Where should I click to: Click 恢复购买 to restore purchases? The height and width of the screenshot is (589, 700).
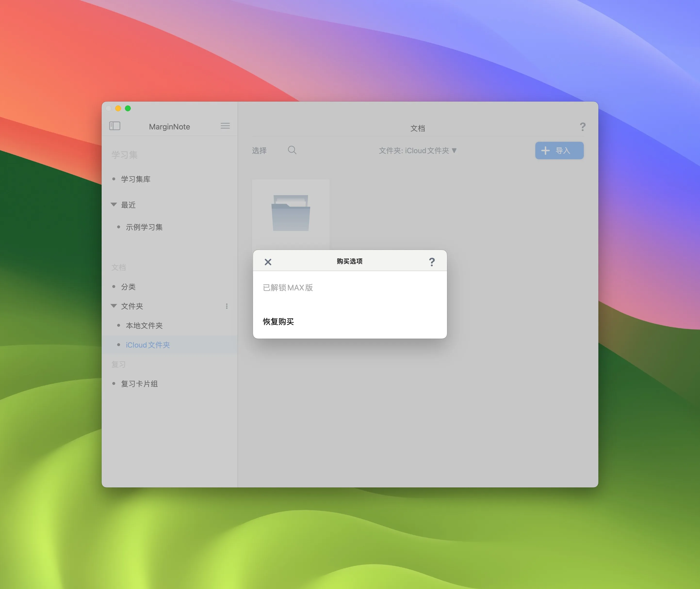tap(278, 322)
